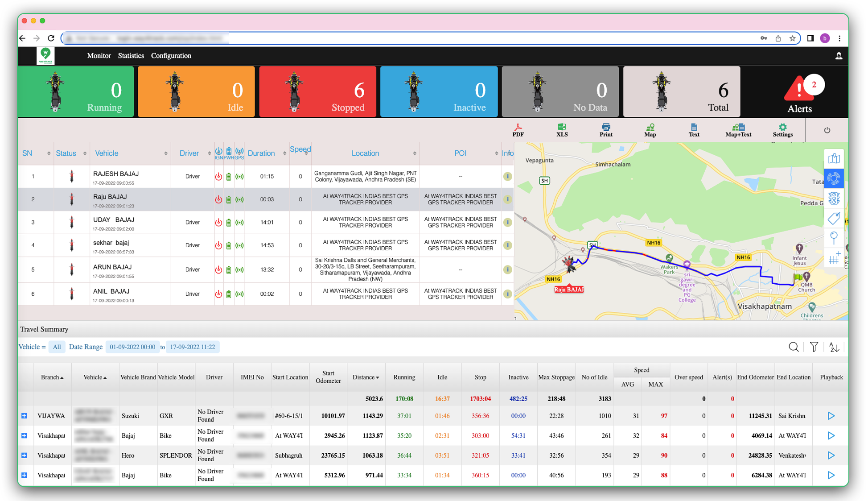The image size is (868, 501).
Task: Select the Map+Text layout
Action: click(x=738, y=130)
